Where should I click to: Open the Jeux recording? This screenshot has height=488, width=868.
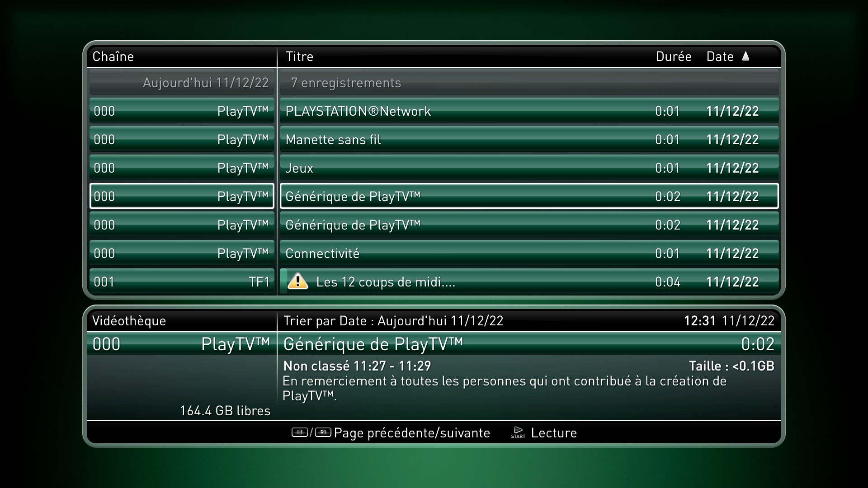(x=529, y=168)
